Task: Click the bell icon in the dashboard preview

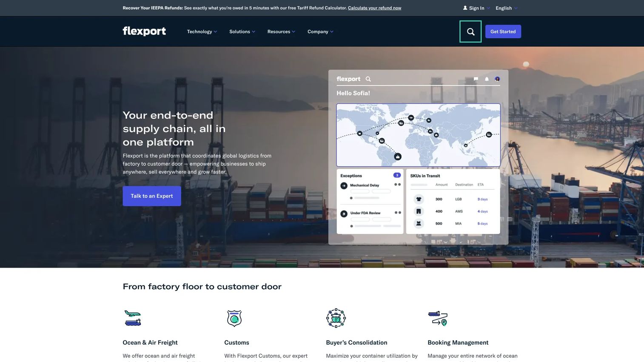Action: [487, 79]
